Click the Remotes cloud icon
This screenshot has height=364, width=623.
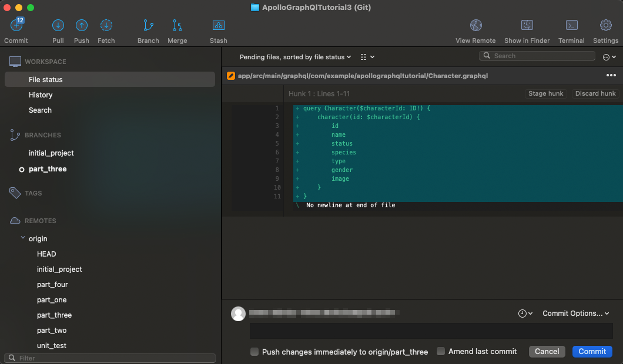pos(15,221)
